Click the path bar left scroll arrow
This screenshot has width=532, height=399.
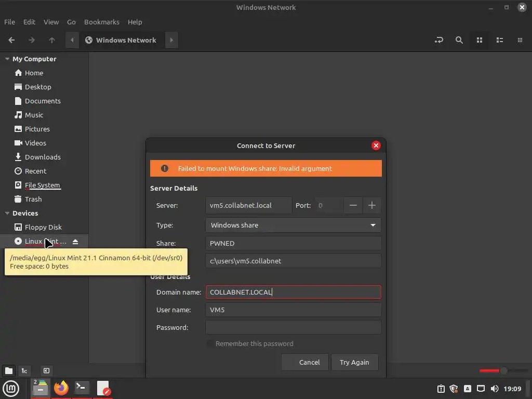(72, 40)
